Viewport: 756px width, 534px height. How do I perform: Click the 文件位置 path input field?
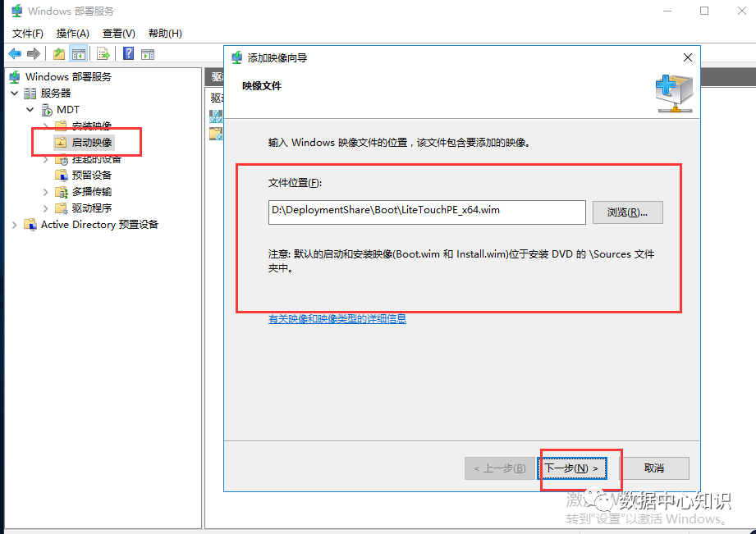(x=427, y=212)
